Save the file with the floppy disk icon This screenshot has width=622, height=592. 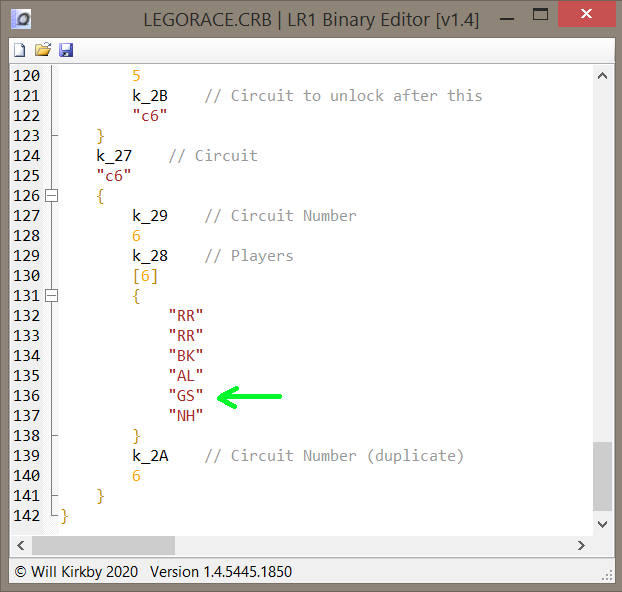point(66,50)
